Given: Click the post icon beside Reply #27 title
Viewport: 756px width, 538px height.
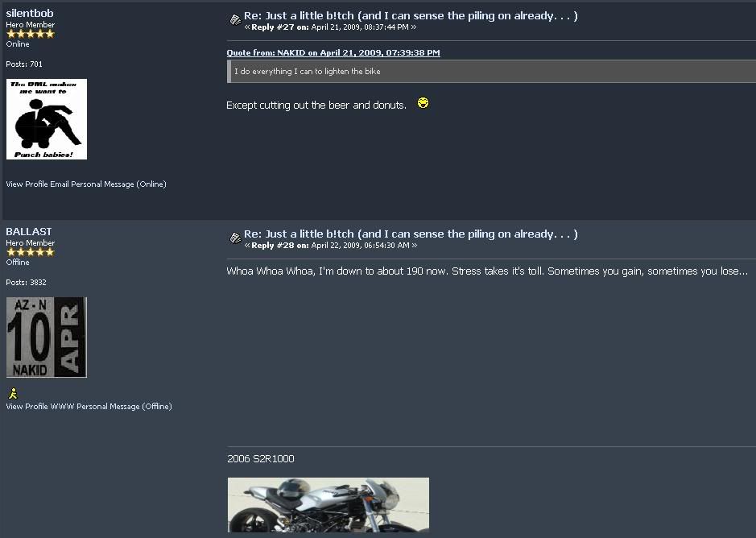Looking at the screenshot, I should click(x=235, y=20).
